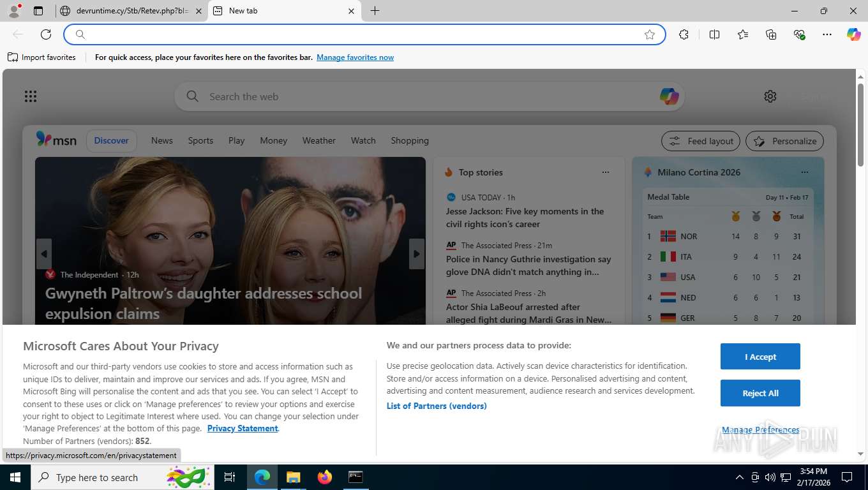Screen dimensions: 868x490
Task: Open Top stories more options ellipsis
Action: tap(606, 172)
